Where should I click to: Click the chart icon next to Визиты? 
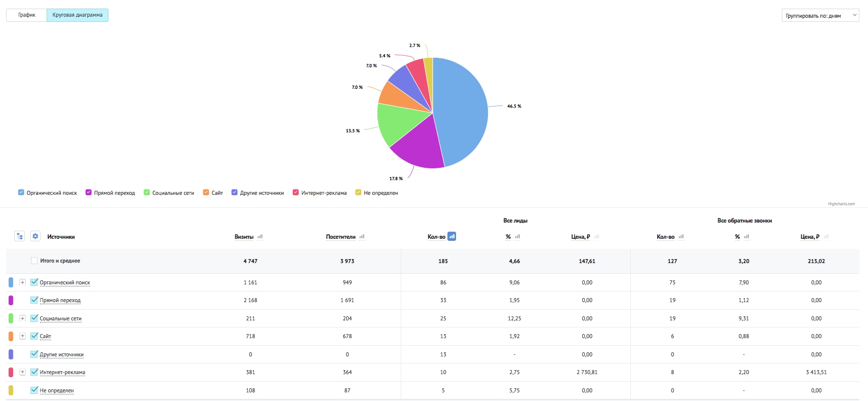coord(260,237)
